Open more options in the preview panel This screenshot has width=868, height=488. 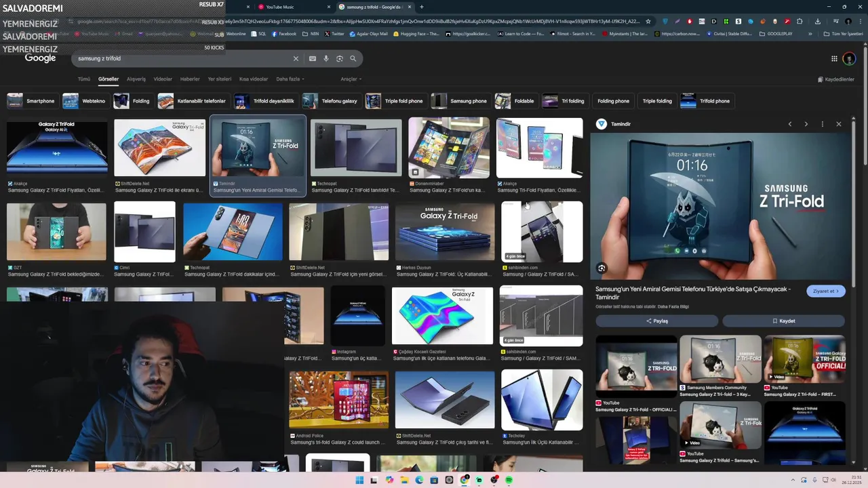click(823, 124)
